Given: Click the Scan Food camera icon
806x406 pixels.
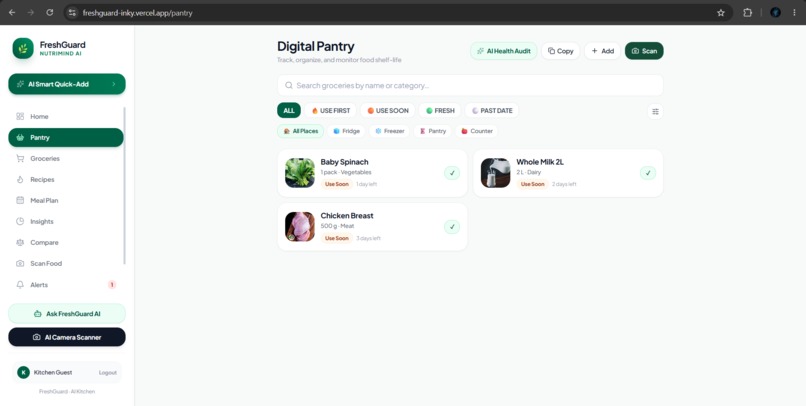Looking at the screenshot, I should click(x=20, y=264).
